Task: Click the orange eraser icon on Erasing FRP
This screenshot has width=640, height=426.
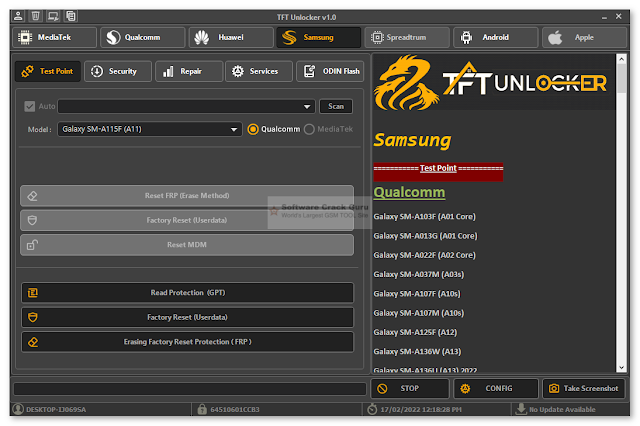Action: point(33,342)
